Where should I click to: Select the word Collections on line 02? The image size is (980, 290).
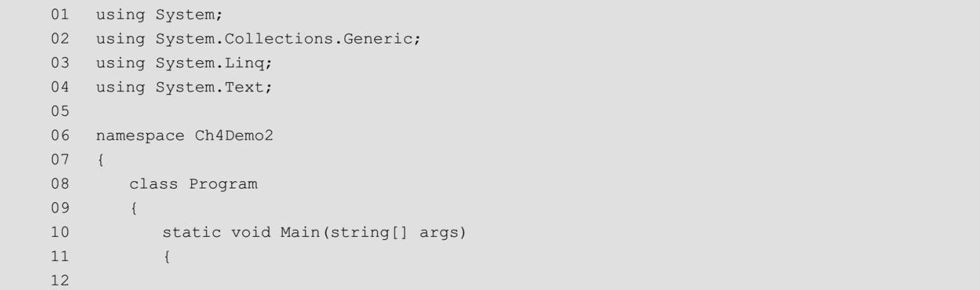(278, 39)
